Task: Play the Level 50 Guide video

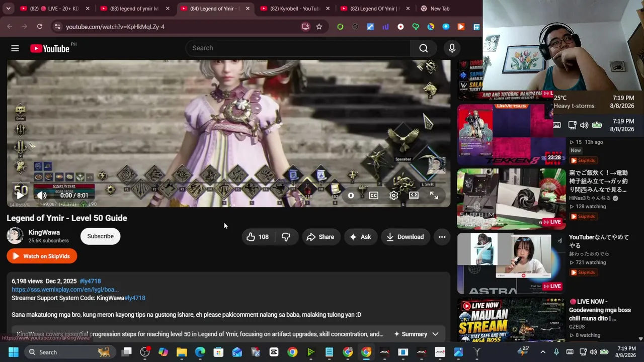Action: 20,196
